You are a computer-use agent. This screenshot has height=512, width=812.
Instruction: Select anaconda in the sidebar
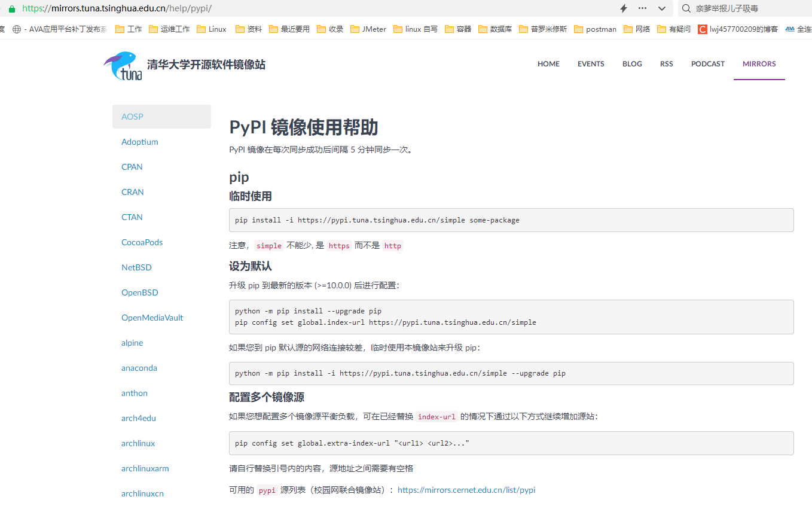point(139,368)
